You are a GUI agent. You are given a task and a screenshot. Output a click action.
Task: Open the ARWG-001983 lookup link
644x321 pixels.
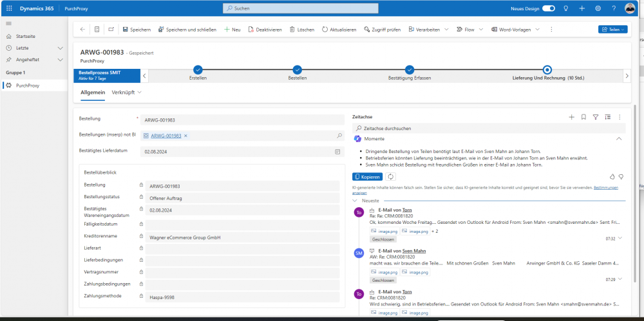point(166,136)
